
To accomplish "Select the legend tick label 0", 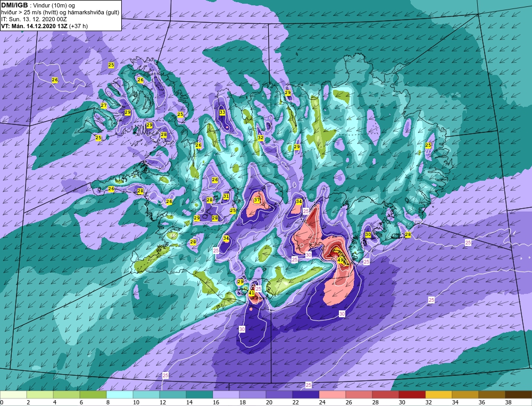I will click(2, 402).
